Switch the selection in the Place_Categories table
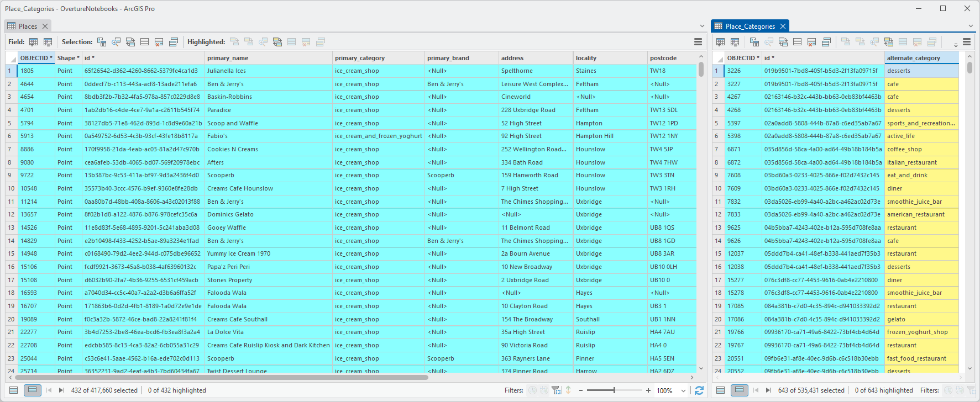The image size is (980, 402). point(783,42)
